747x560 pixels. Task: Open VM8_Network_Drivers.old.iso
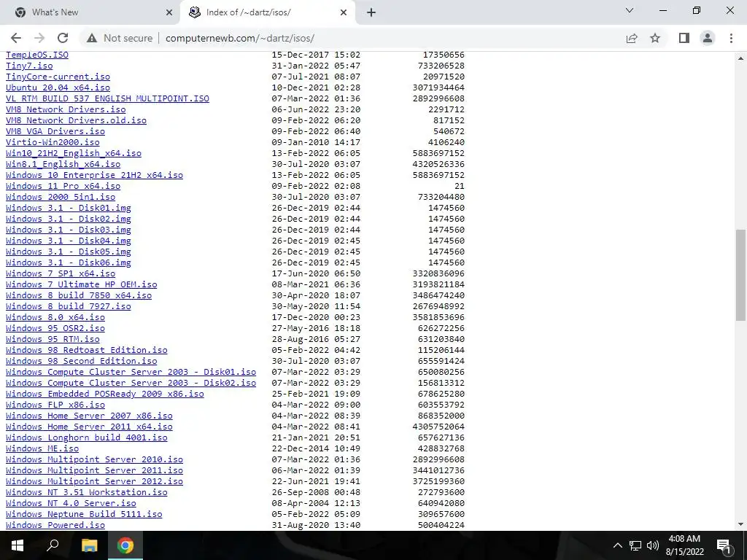tap(76, 120)
